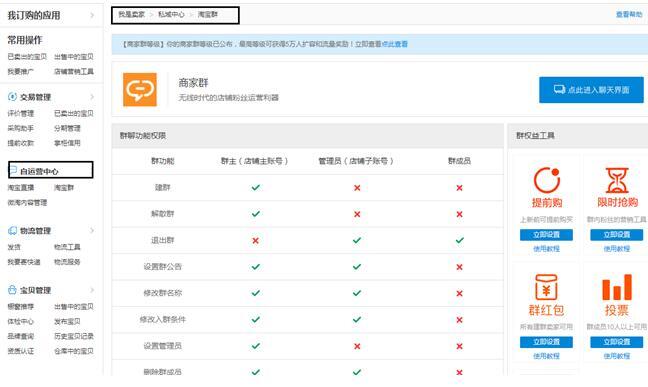Expand the 物流管理 section chevron
The height and width of the screenshot is (387, 648).
[x=92, y=230]
